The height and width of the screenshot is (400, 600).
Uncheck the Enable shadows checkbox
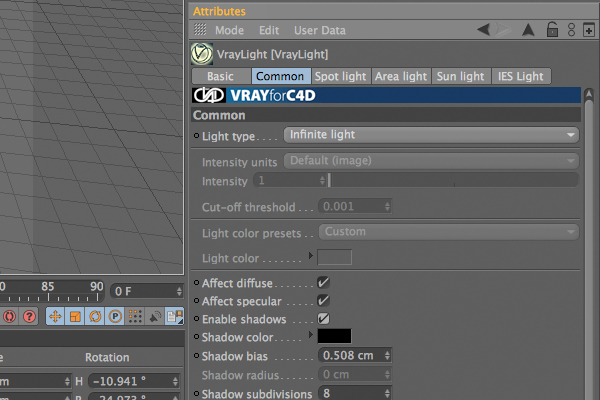tap(323, 318)
